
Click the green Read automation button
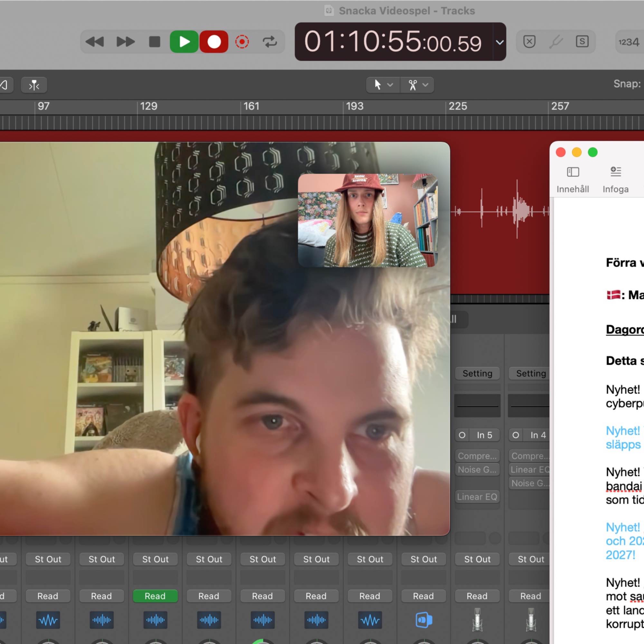tap(155, 596)
